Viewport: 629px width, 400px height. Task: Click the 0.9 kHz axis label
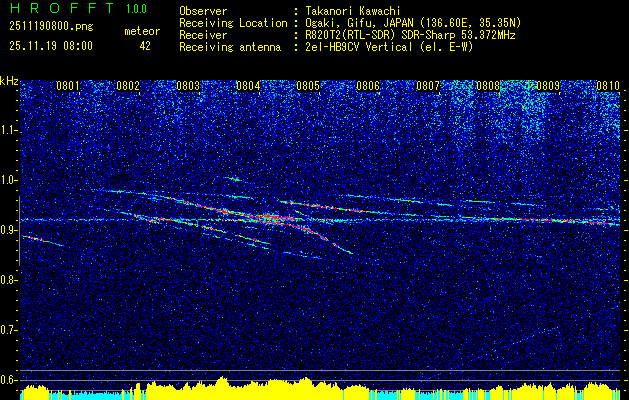pos(8,230)
